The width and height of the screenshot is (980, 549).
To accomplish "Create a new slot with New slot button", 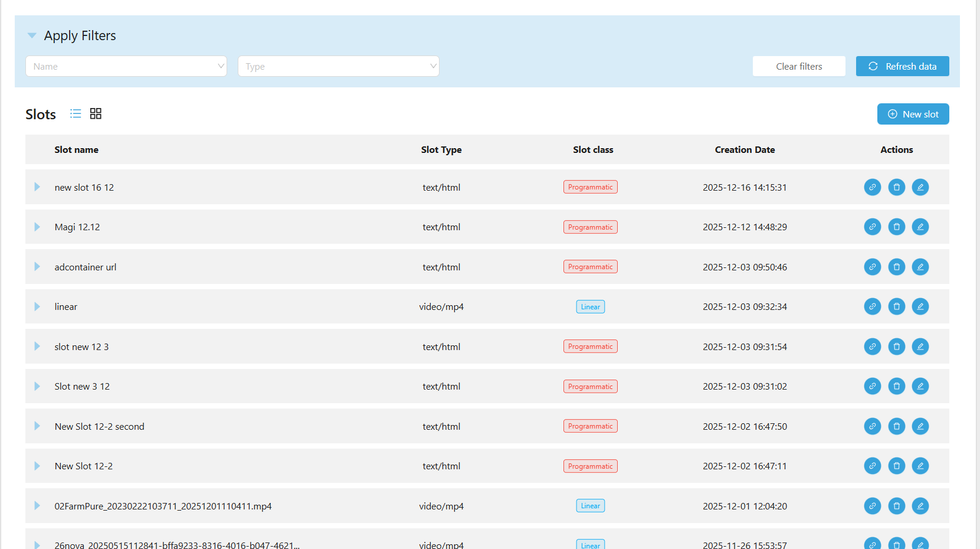I will 913,114.
